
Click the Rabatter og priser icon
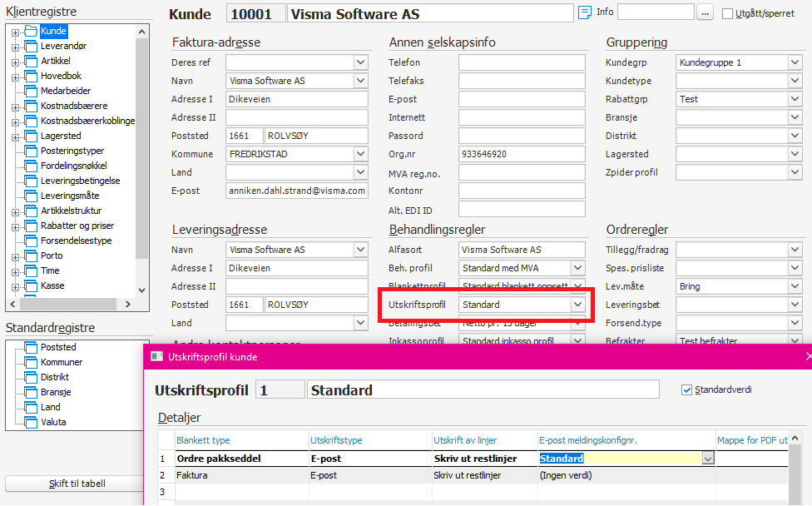tap(31, 226)
